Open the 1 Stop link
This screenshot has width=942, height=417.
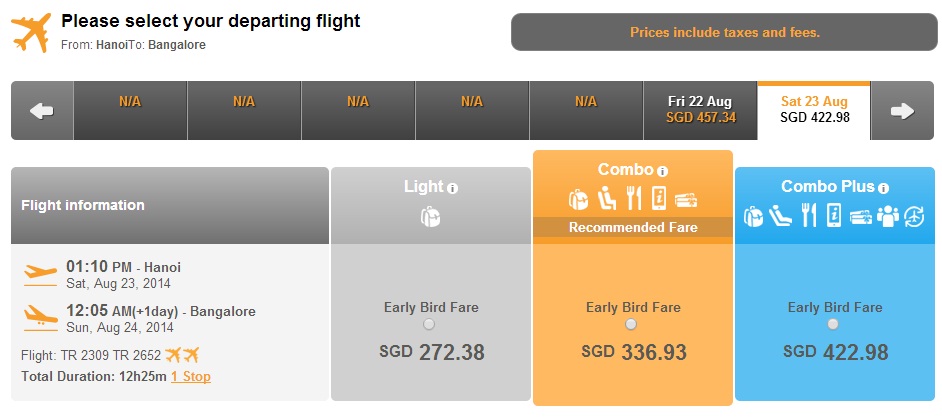click(x=190, y=377)
